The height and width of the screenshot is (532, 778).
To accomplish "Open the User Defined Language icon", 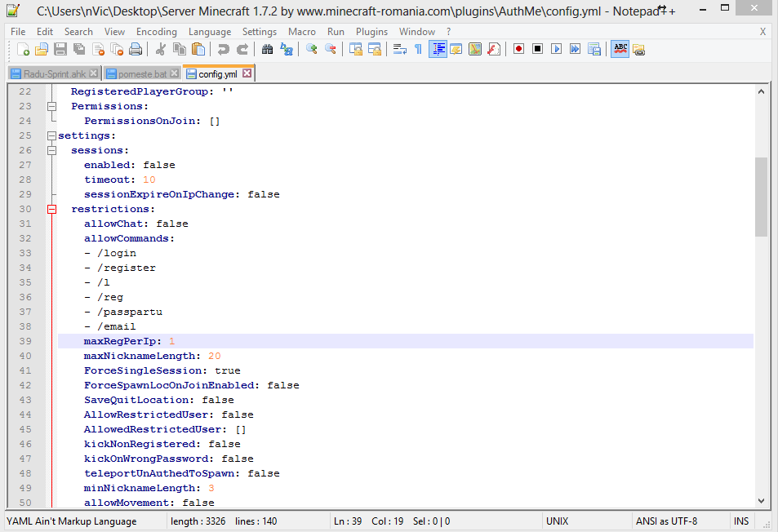I will click(x=456, y=49).
